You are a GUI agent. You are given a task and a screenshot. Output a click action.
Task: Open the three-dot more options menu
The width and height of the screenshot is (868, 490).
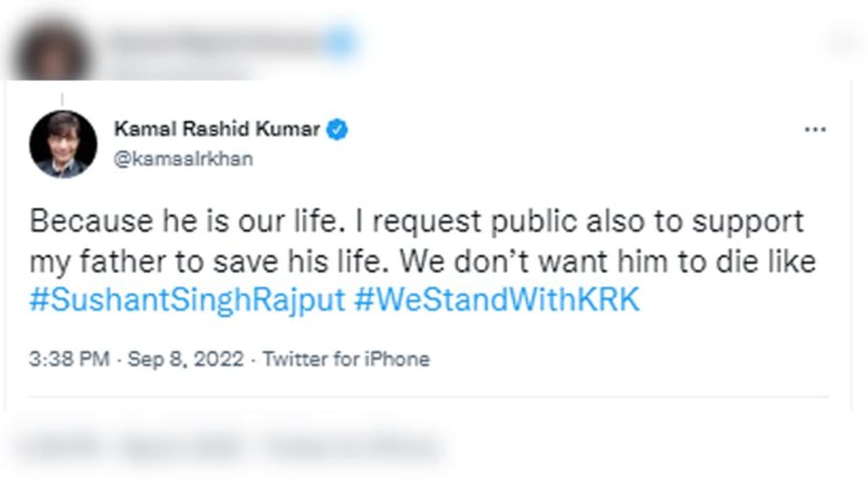pos(814,130)
